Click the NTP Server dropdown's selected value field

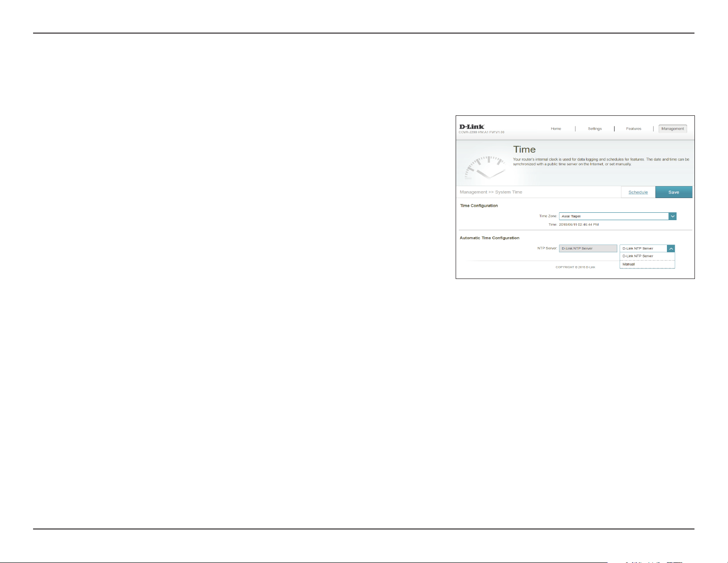[643, 248]
